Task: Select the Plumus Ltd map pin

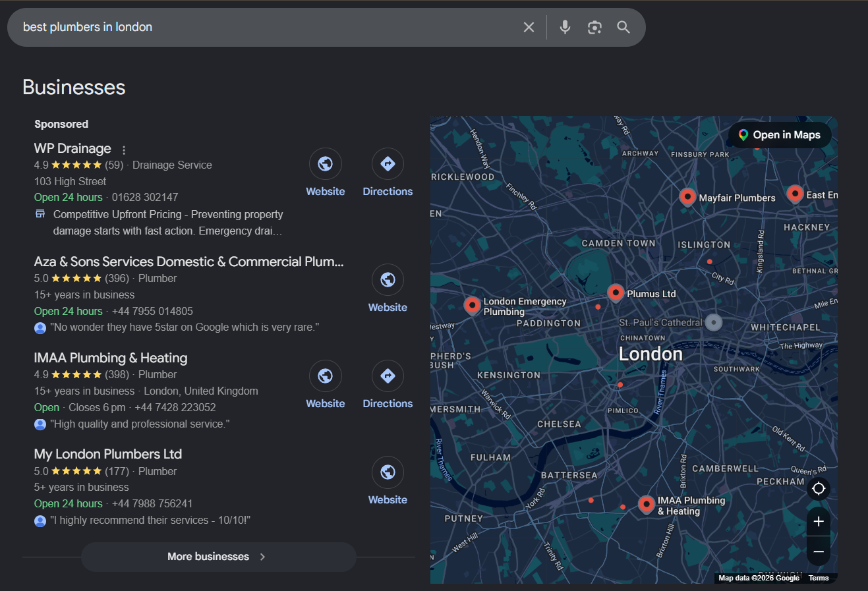Action: [x=616, y=293]
